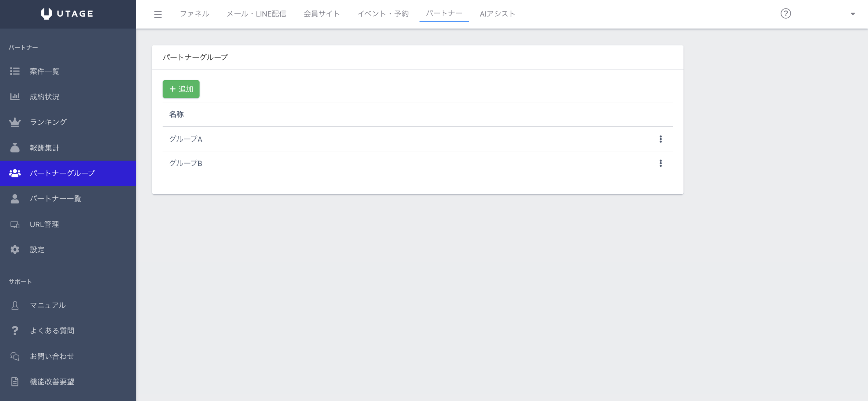Open 設定 gear icon in sidebar
This screenshot has width=868, height=401.
coord(15,250)
